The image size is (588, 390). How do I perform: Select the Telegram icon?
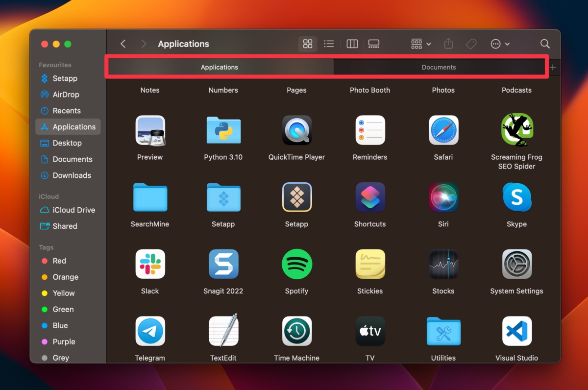pyautogui.click(x=150, y=331)
